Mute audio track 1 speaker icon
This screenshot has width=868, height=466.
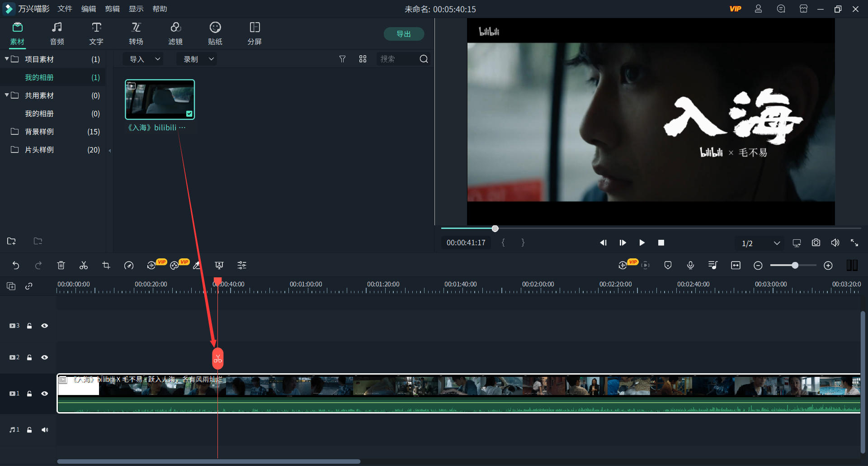point(45,430)
